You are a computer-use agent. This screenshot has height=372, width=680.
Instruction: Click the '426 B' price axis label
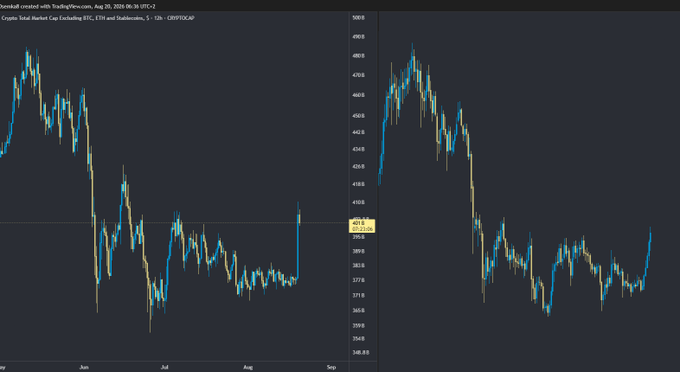(x=358, y=166)
